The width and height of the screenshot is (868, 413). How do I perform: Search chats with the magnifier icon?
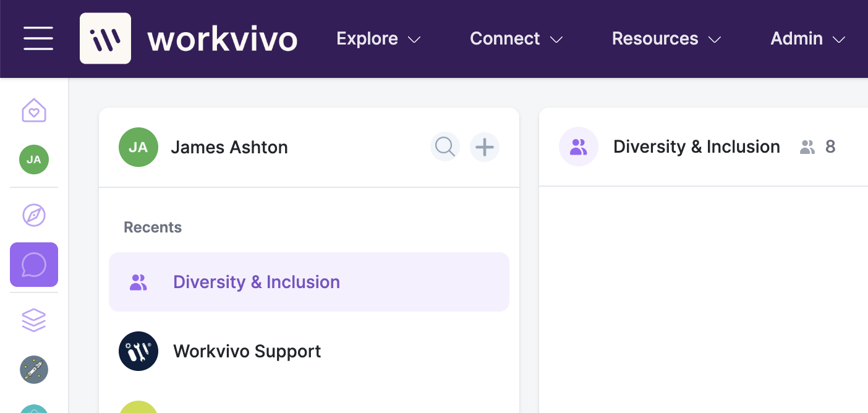(x=445, y=147)
